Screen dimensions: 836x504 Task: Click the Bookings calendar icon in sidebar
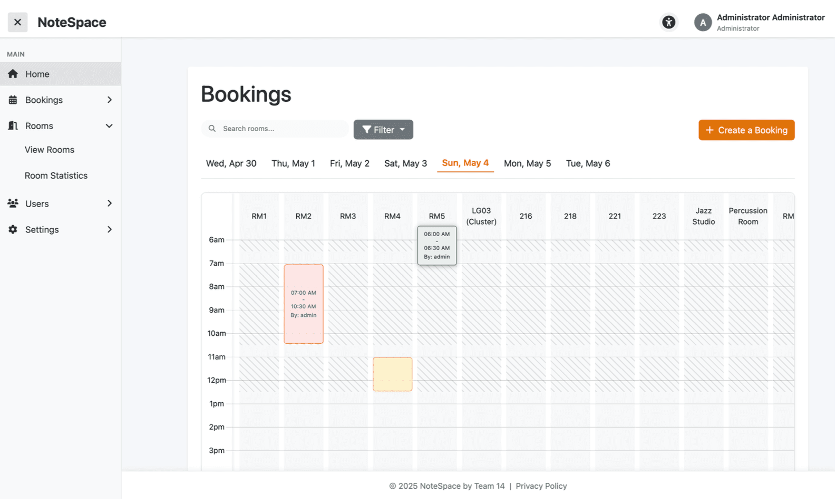[x=13, y=100]
